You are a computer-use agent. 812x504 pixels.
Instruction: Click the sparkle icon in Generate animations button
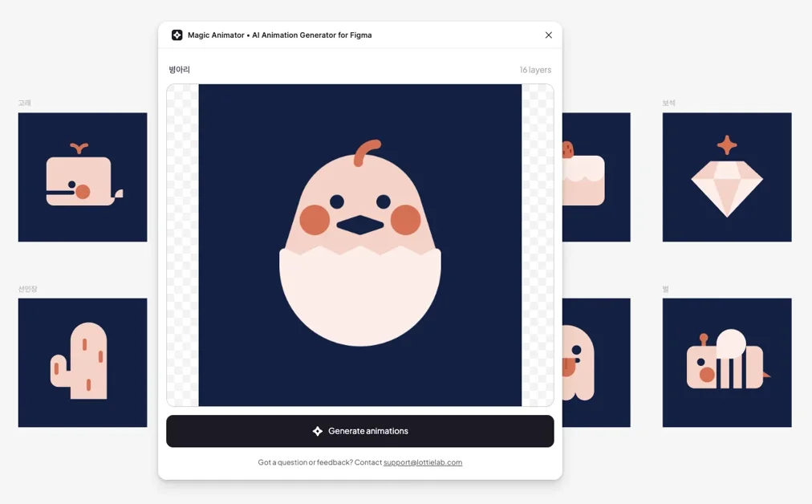pyautogui.click(x=318, y=431)
